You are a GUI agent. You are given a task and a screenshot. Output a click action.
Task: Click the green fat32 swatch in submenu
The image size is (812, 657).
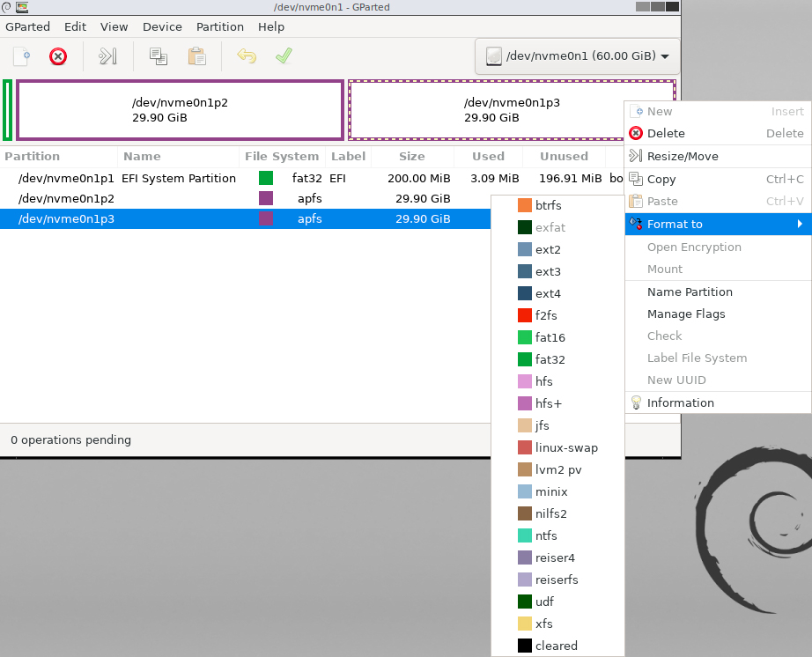pos(525,359)
